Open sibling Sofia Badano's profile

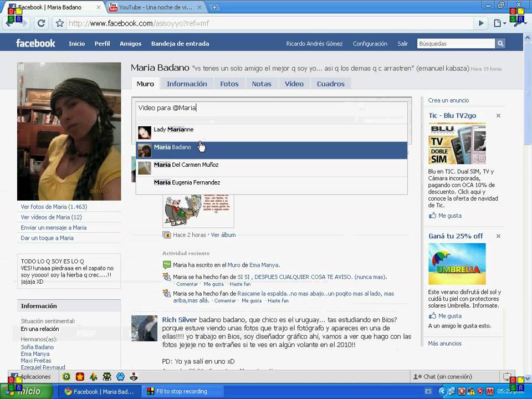click(x=37, y=347)
